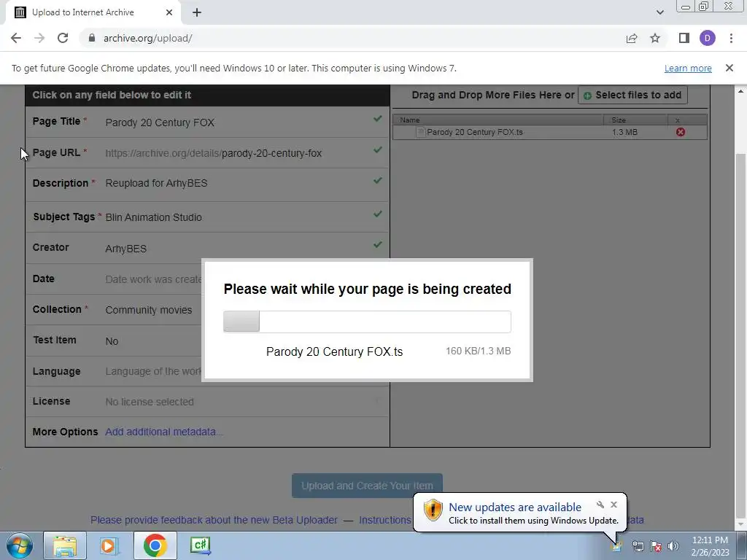Click the Page Title green checkmark
The width and height of the screenshot is (747, 560).
click(x=378, y=119)
